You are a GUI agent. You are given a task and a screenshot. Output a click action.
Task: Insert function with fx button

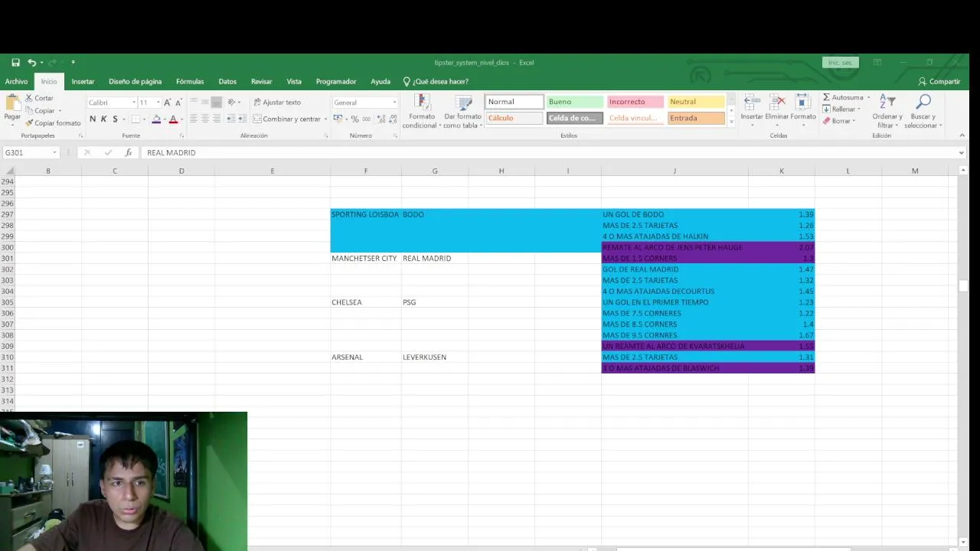tap(129, 153)
